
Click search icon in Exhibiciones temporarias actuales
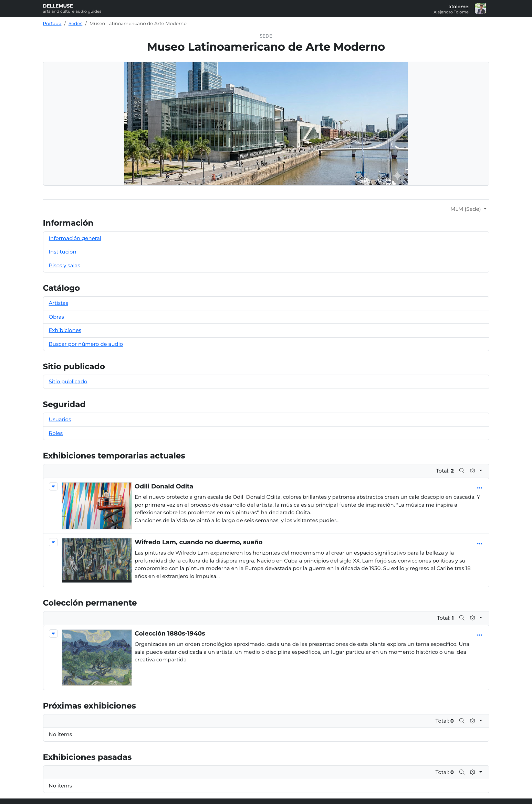(x=462, y=471)
